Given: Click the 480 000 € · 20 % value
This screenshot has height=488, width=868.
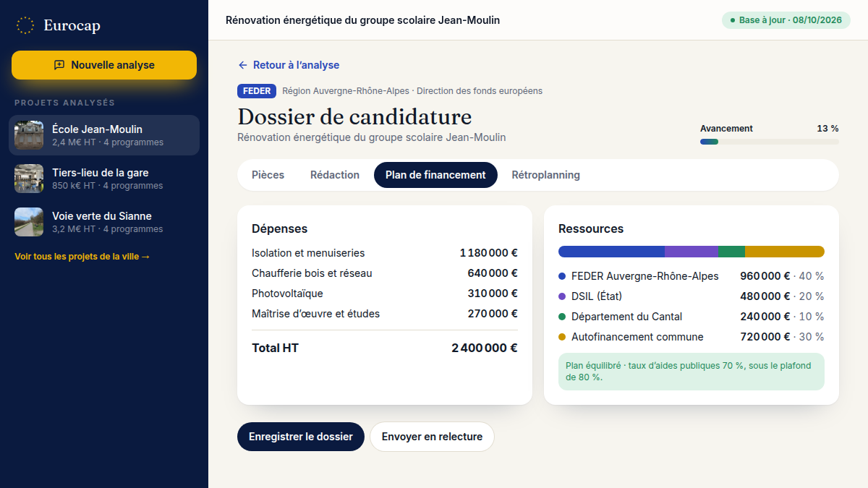Looking at the screenshot, I should pyautogui.click(x=782, y=296).
